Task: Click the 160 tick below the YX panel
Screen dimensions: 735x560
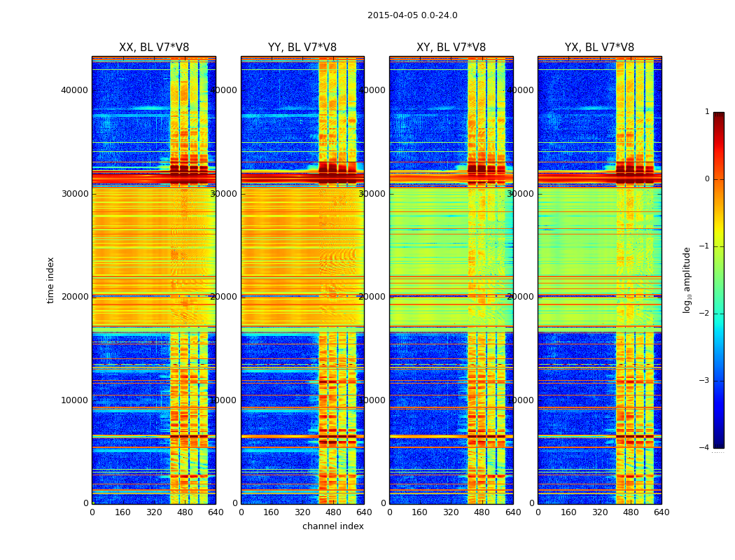Action: coord(568,512)
